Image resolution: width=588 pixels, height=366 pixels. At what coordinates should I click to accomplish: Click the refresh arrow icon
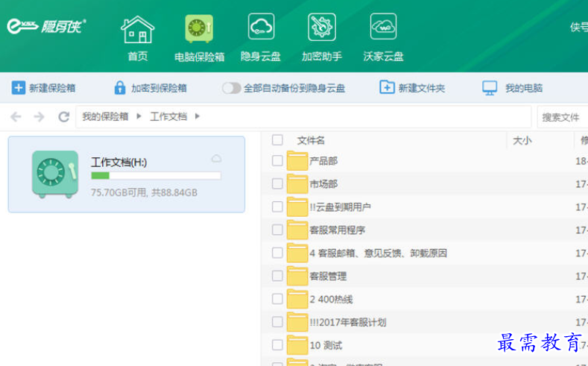[63, 117]
